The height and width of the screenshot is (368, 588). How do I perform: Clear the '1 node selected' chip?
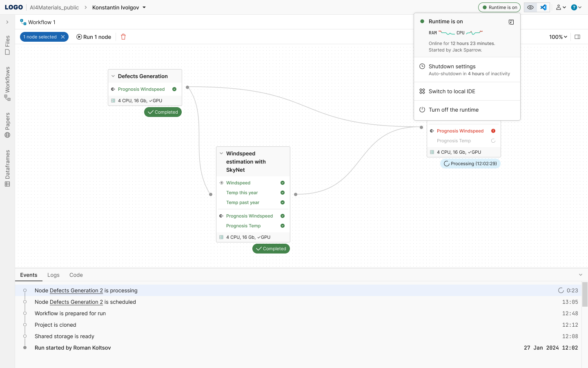63,37
